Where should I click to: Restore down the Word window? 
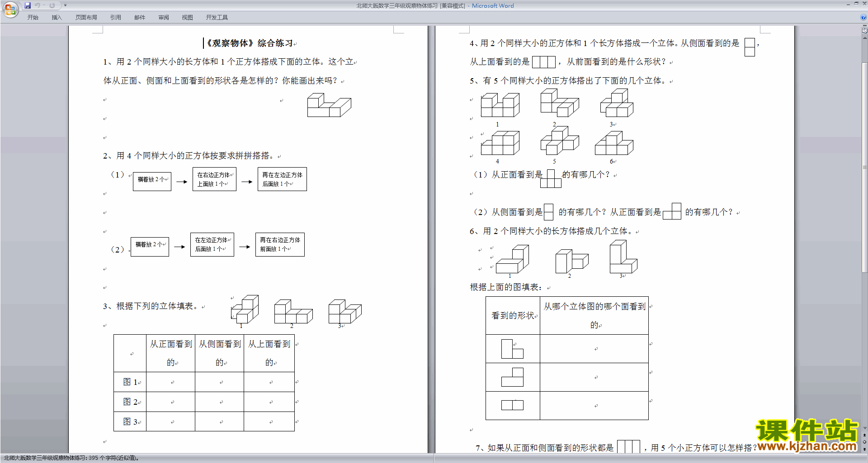pyautogui.click(x=856, y=4)
